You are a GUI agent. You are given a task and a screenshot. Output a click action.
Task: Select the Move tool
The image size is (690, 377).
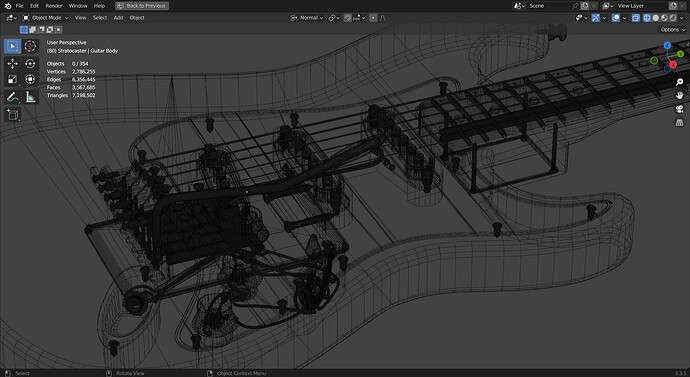click(12, 63)
